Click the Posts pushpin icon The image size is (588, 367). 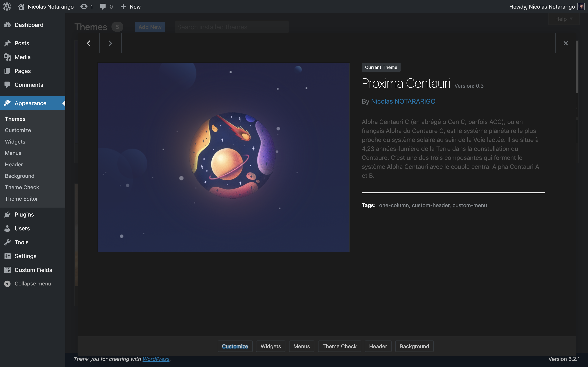[x=8, y=43]
